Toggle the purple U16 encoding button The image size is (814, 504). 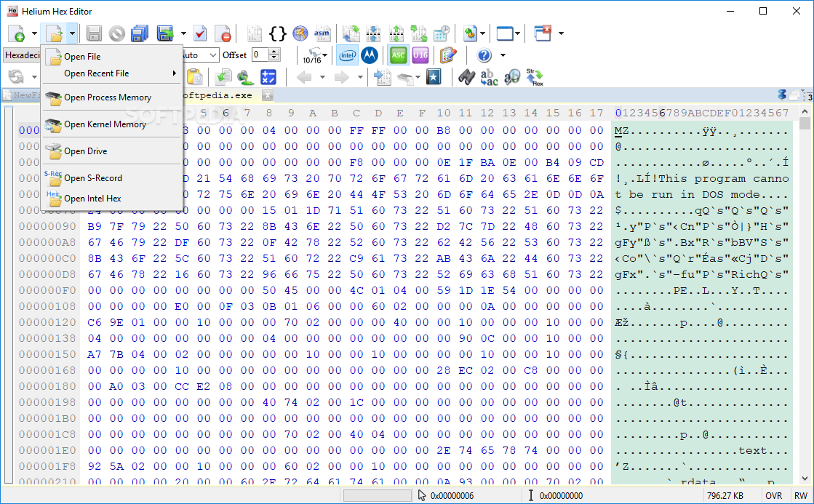coord(420,55)
